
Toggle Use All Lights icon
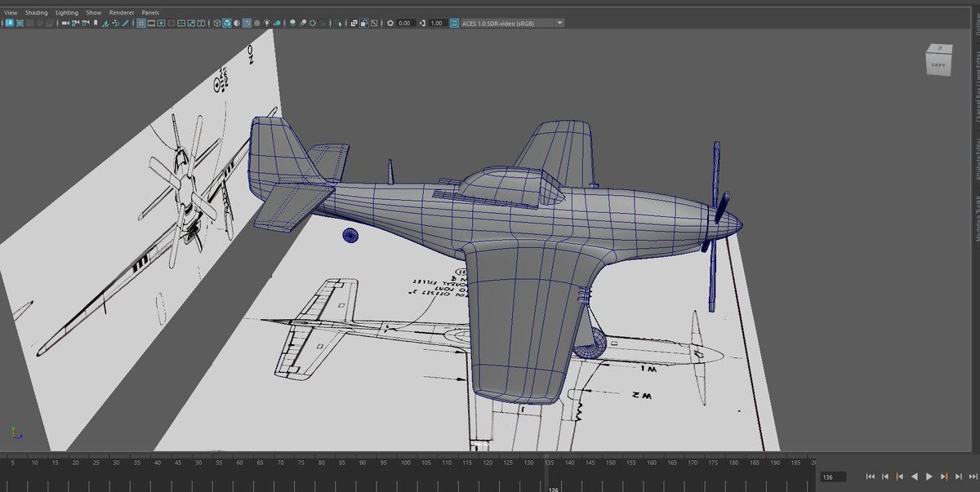click(x=267, y=23)
